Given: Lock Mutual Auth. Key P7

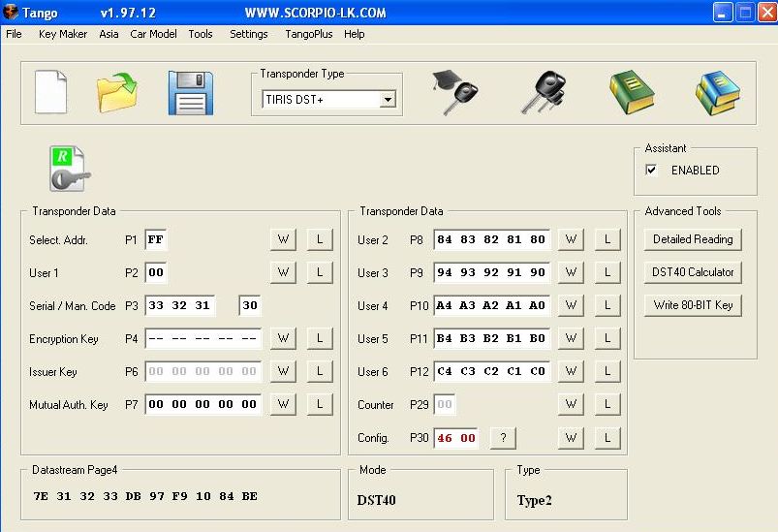Looking at the screenshot, I should point(320,404).
